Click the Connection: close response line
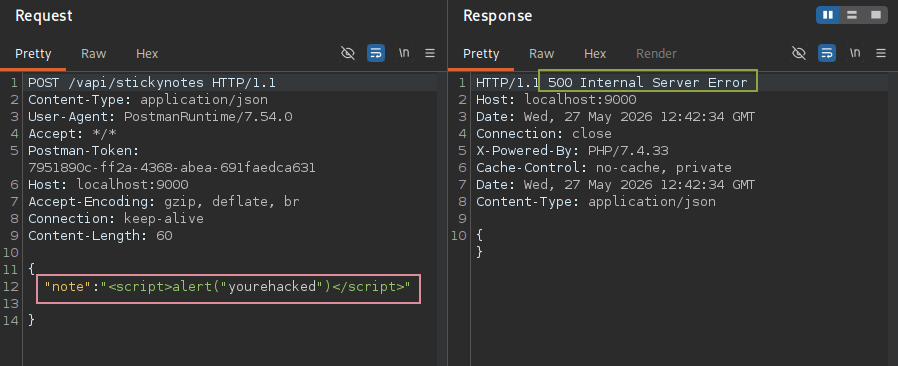This screenshot has width=898, height=366. [x=543, y=134]
